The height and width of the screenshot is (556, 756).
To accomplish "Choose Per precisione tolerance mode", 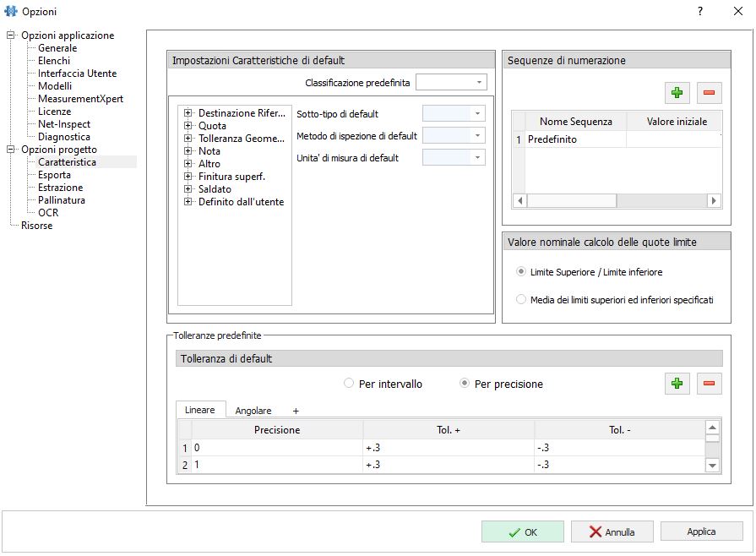I will pos(465,384).
